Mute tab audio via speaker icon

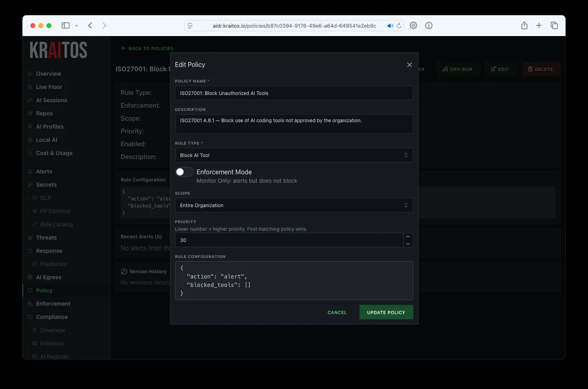(x=390, y=26)
